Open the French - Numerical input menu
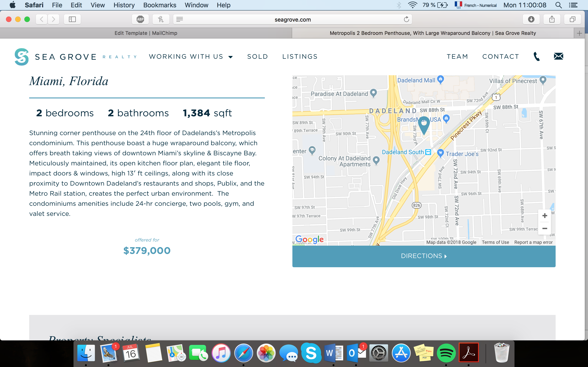This screenshot has width=588, height=367. [x=475, y=5]
